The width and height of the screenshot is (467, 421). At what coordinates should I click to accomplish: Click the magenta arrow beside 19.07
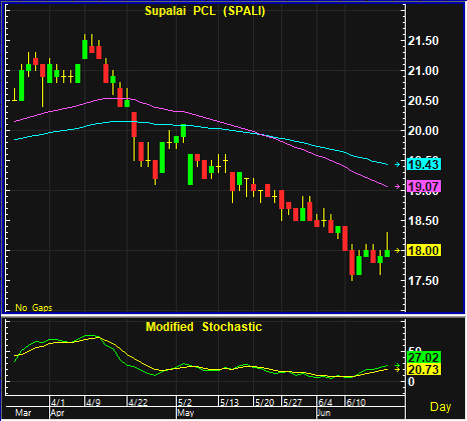pos(397,187)
